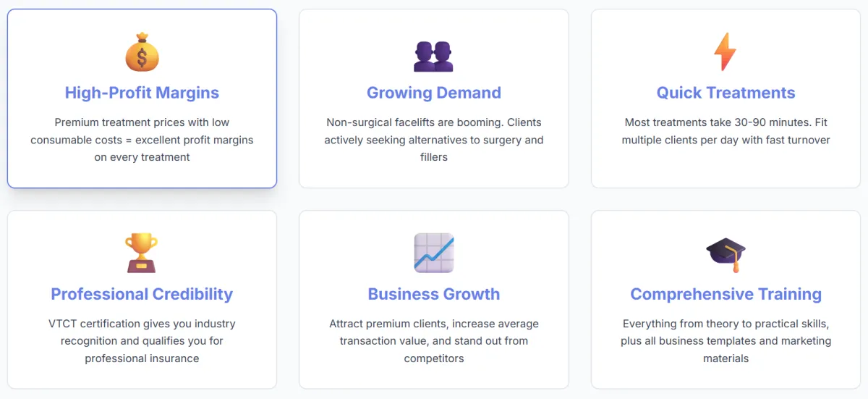Click the non-surgical facelifts description text

pos(434,140)
